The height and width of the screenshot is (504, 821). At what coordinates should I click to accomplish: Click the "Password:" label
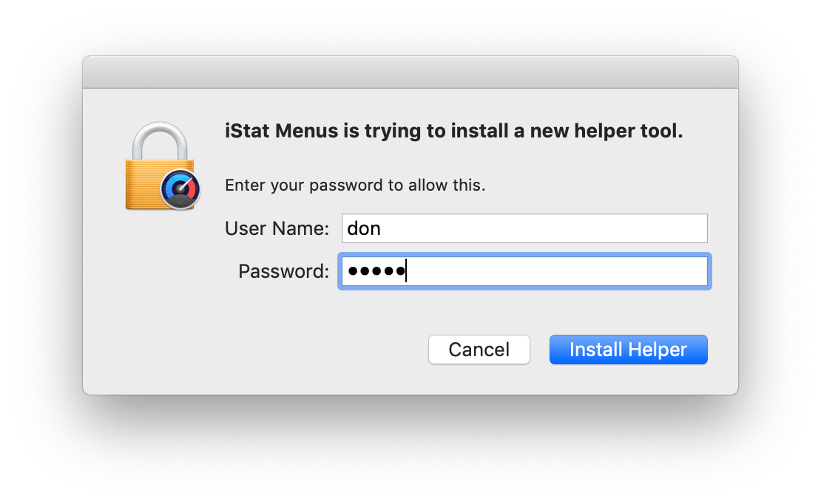284,272
